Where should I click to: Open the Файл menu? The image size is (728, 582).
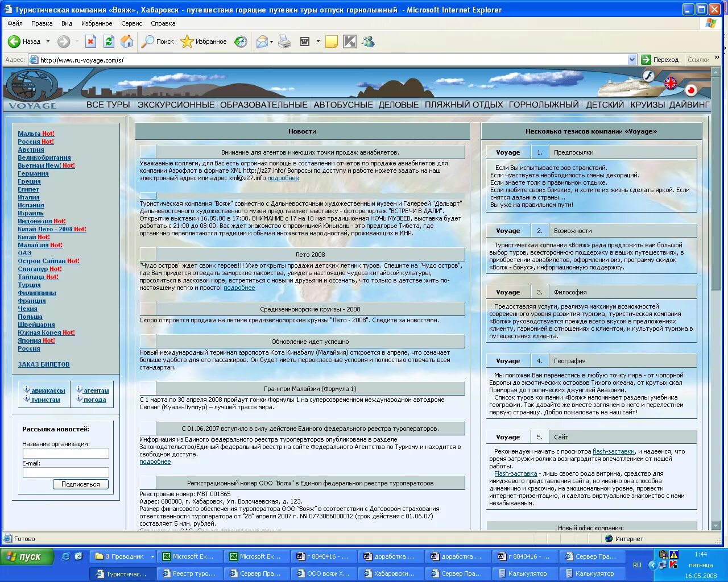click(x=15, y=23)
